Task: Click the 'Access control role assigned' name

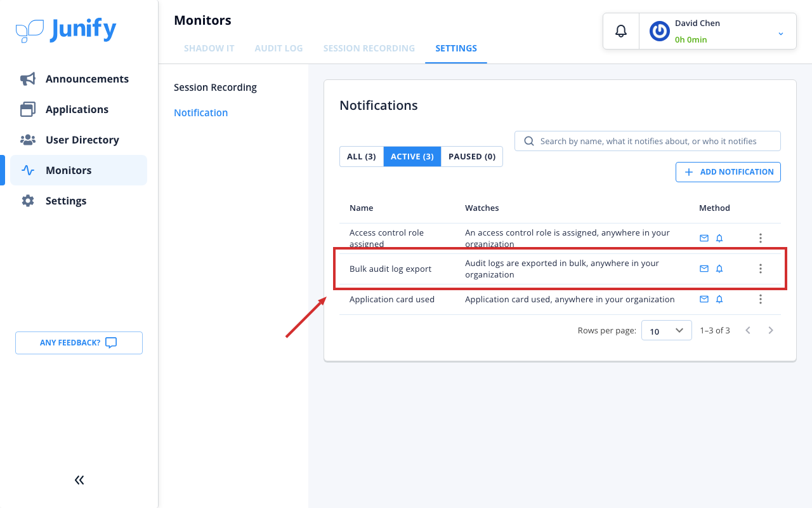Action: 387,238
